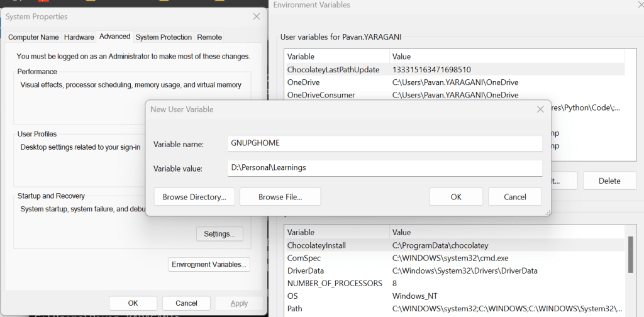This screenshot has height=317, width=644.
Task: Open the Remote tab
Action: 209,37
